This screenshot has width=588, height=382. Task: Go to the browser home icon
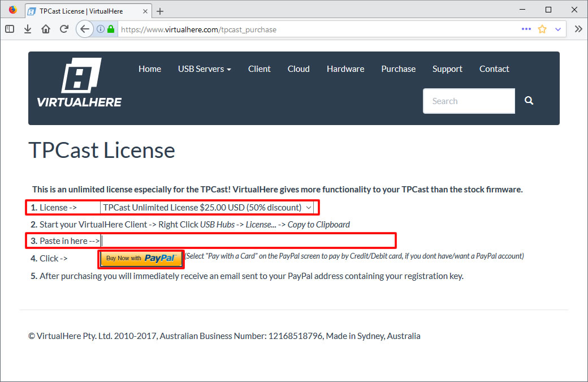click(x=46, y=29)
